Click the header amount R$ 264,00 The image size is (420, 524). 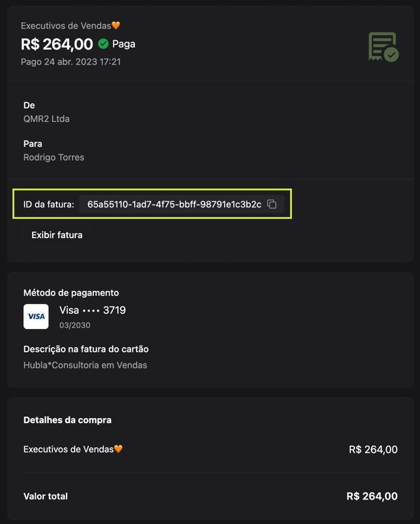[x=57, y=44]
